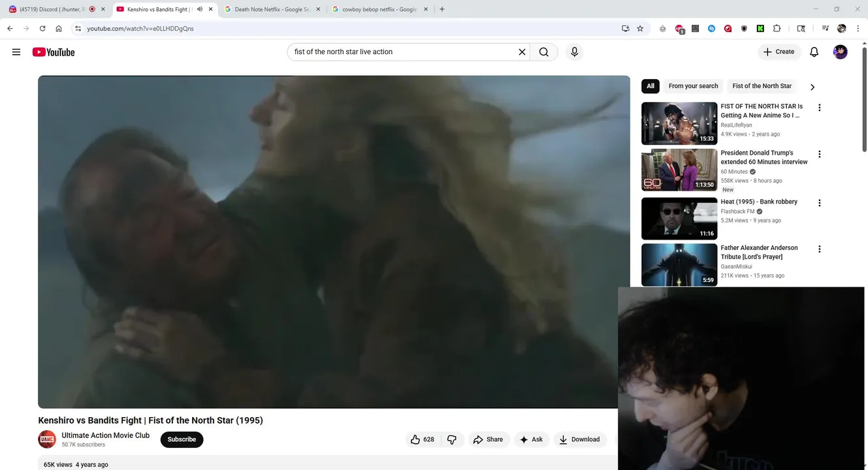Viewport: 868px width, 470px height.
Task: Open Father Alexander Anderson Tribute thumbnail
Action: coord(679,265)
